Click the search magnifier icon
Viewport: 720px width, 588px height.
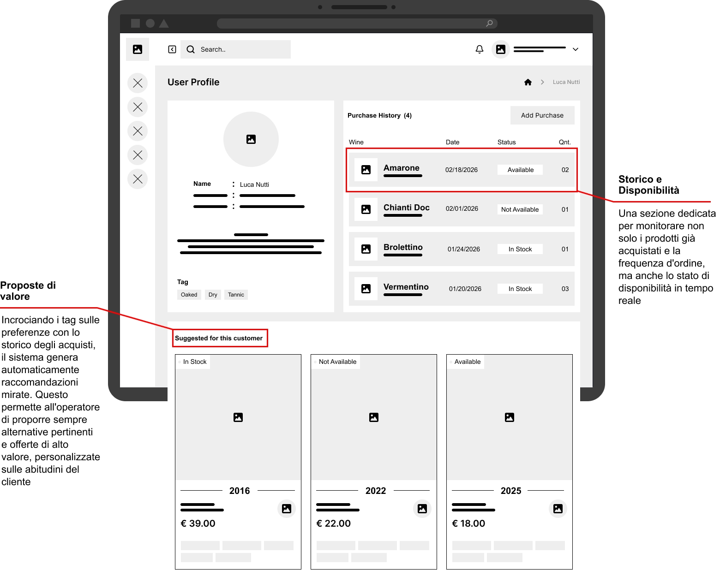[191, 49]
